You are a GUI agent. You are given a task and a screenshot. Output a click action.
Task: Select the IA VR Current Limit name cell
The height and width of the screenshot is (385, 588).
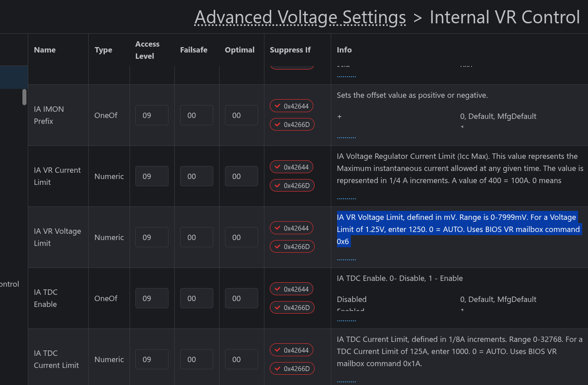click(x=57, y=176)
